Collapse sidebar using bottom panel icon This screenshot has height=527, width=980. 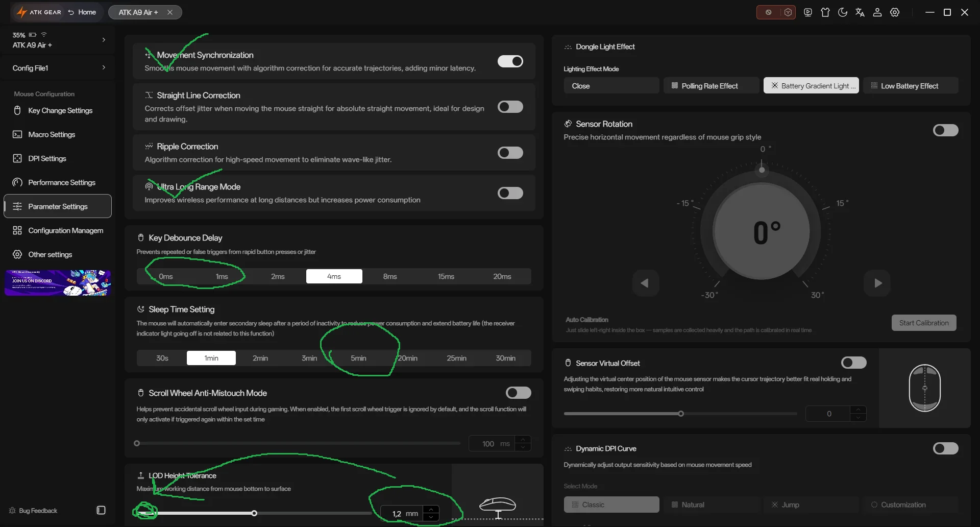101,510
